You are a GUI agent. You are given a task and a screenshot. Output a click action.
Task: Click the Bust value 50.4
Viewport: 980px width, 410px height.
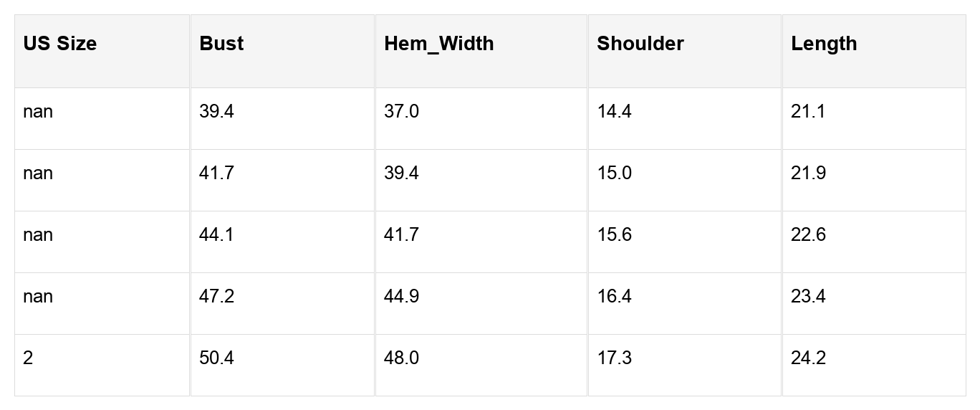[x=216, y=358]
